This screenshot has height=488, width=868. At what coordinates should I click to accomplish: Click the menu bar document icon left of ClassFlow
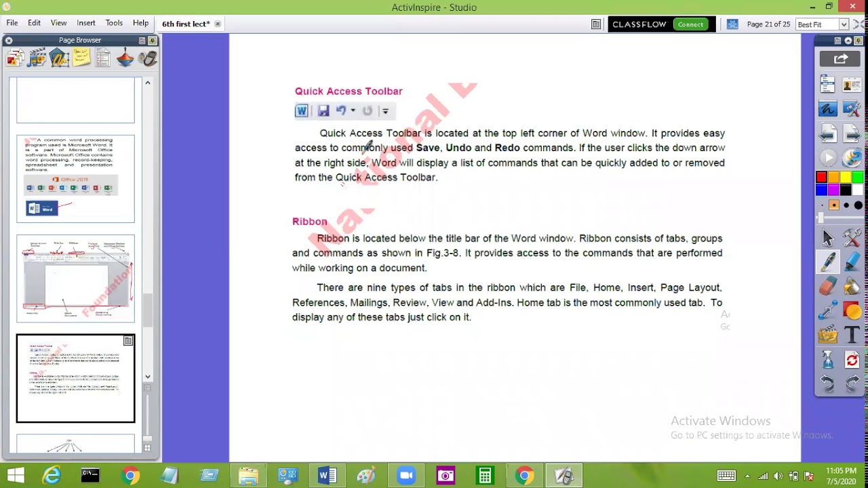click(x=596, y=24)
